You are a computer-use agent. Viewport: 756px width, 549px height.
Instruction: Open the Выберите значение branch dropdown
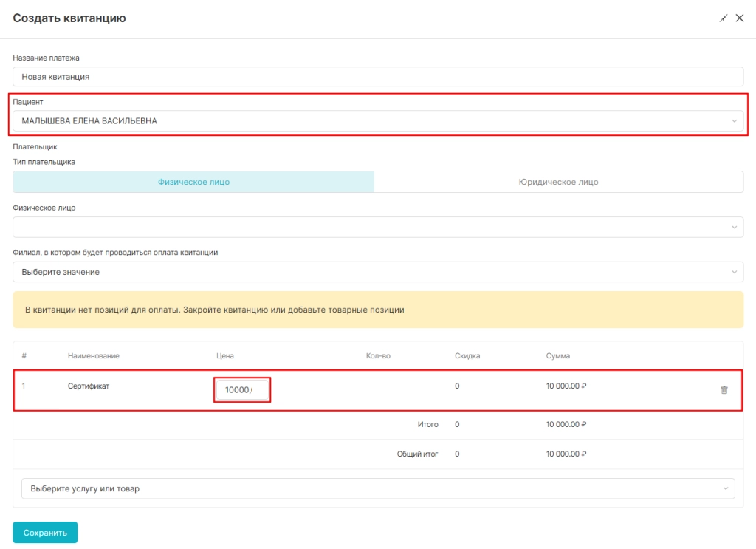click(x=378, y=272)
